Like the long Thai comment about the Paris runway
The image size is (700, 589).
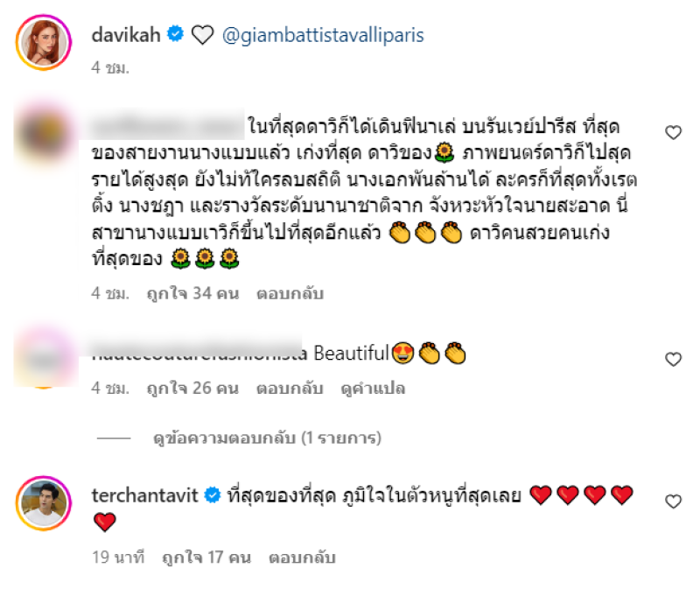click(x=673, y=133)
